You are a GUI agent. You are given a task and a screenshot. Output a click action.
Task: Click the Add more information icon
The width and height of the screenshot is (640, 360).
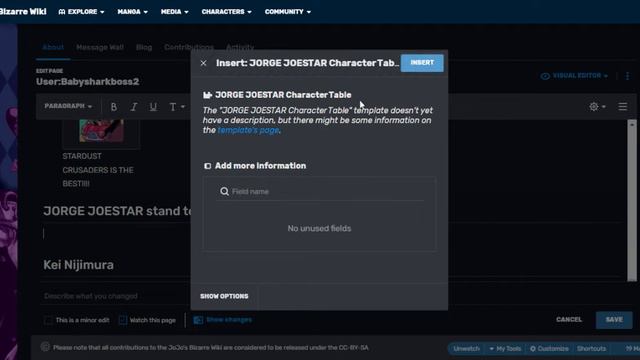[207, 166]
